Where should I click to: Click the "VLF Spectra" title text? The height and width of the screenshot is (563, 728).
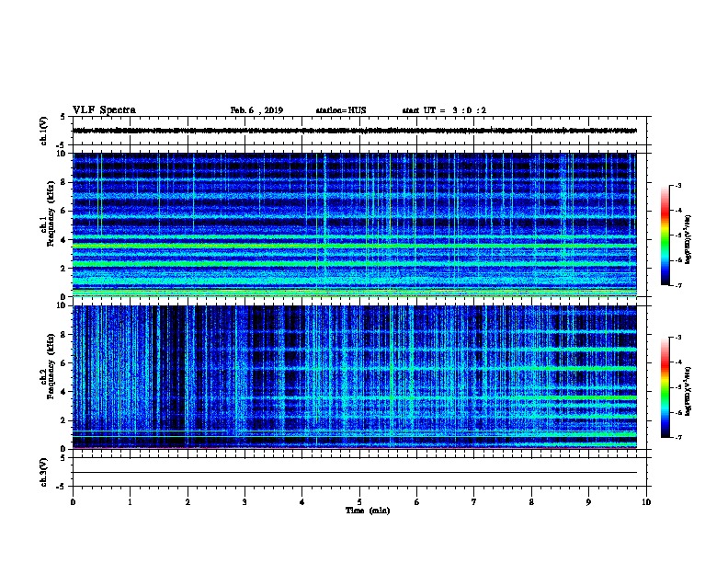104,110
